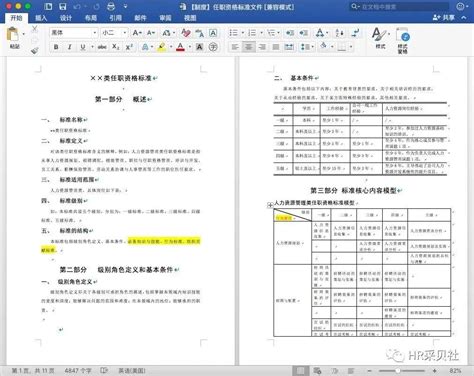Click the subscript X₂ icon
Viewport: 474px width, 376px height.
point(115,47)
